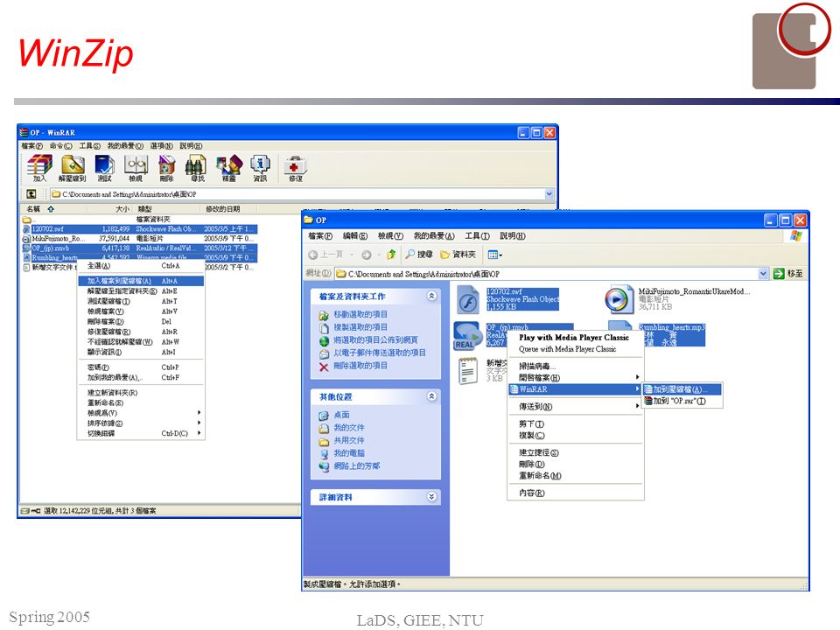Select the REAL media OP_(jp).rmvb icon
This screenshot has width=840, height=630.
click(x=465, y=336)
